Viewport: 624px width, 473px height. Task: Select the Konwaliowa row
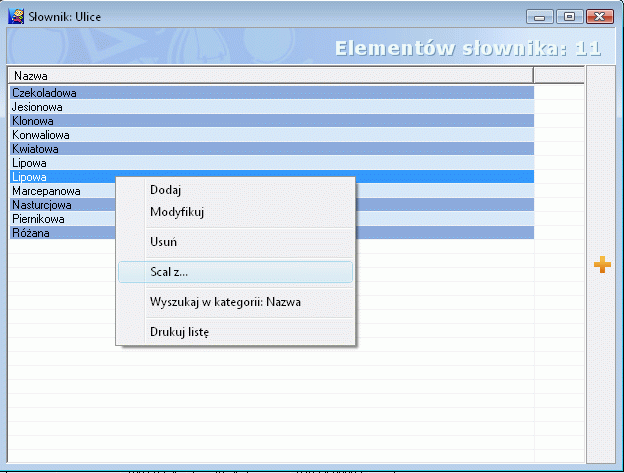(272, 135)
